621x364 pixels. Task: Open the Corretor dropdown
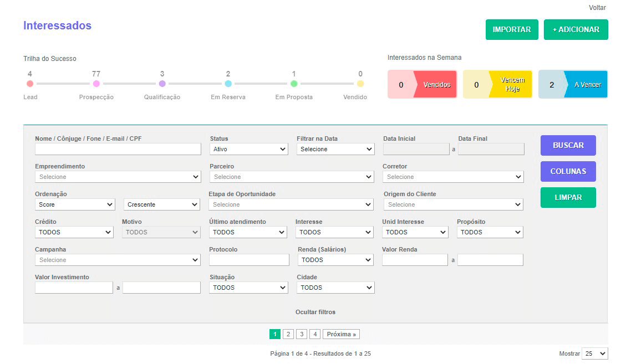452,177
